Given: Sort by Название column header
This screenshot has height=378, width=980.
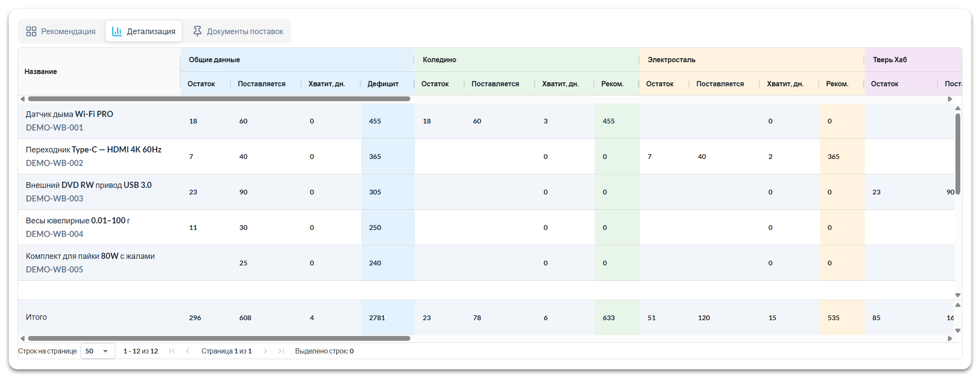Looking at the screenshot, I should click(x=41, y=71).
